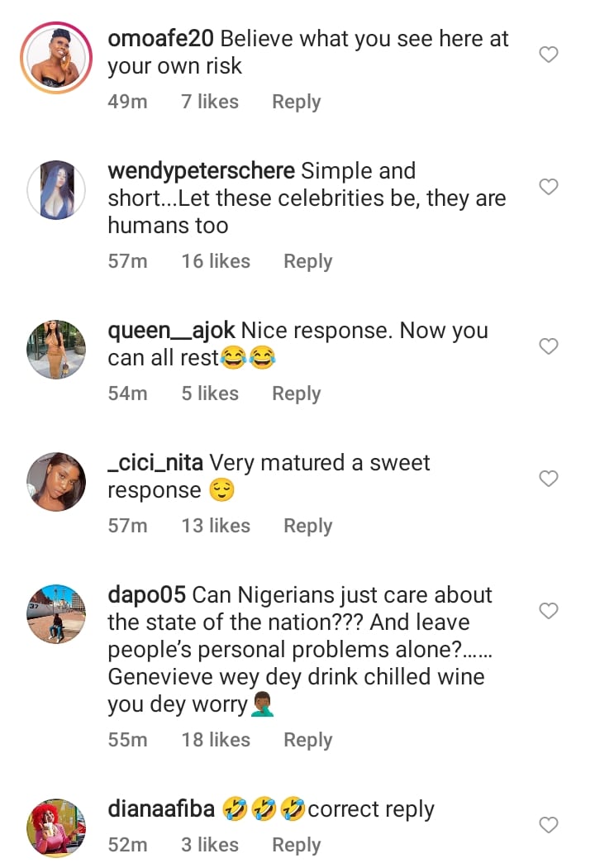
Task: View dianaafiba's profile avatar
Action: [x=56, y=827]
